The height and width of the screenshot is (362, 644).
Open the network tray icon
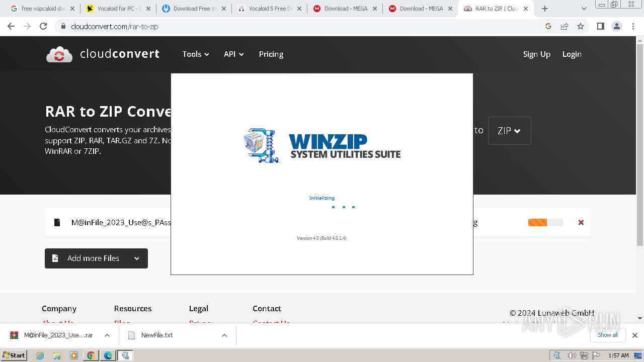583,355
